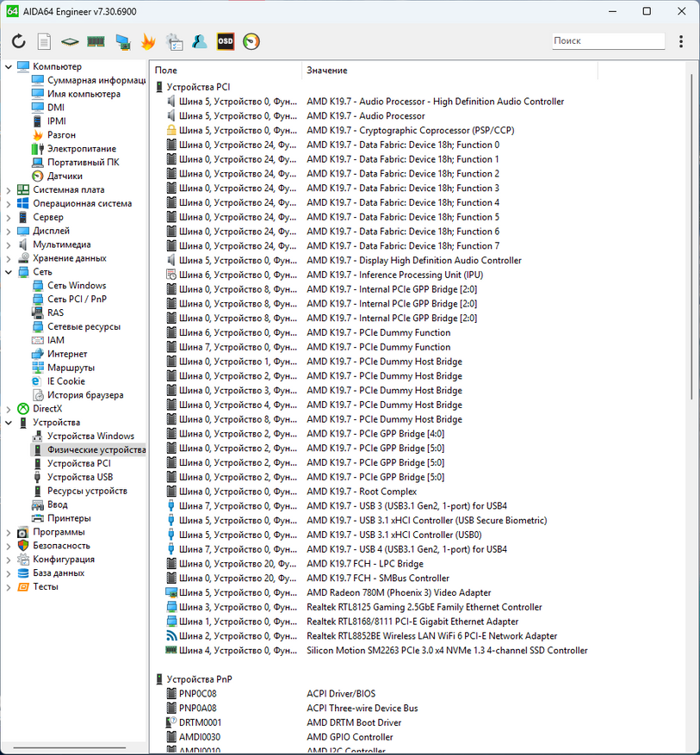Select the IE Cookie item
700x755 pixels.
(59, 381)
